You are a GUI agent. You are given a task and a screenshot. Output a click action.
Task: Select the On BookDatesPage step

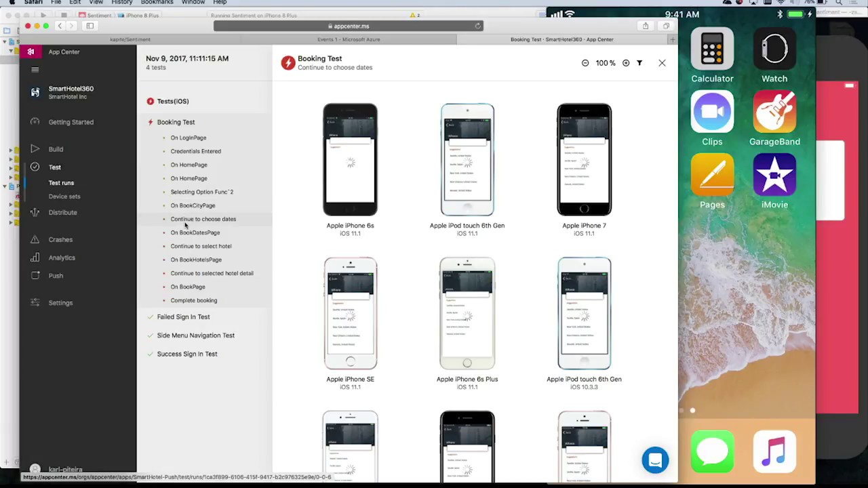(195, 232)
